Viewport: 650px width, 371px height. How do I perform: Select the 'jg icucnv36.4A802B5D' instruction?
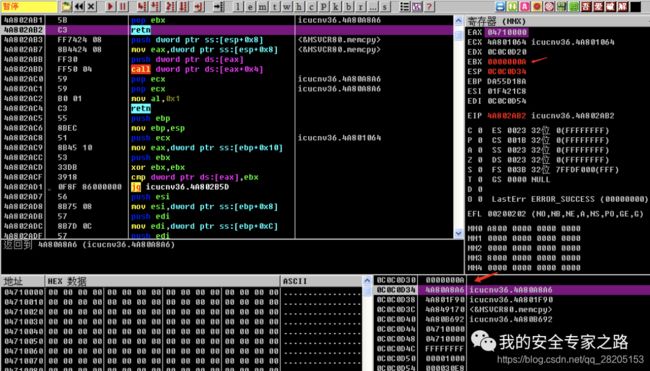(x=180, y=187)
